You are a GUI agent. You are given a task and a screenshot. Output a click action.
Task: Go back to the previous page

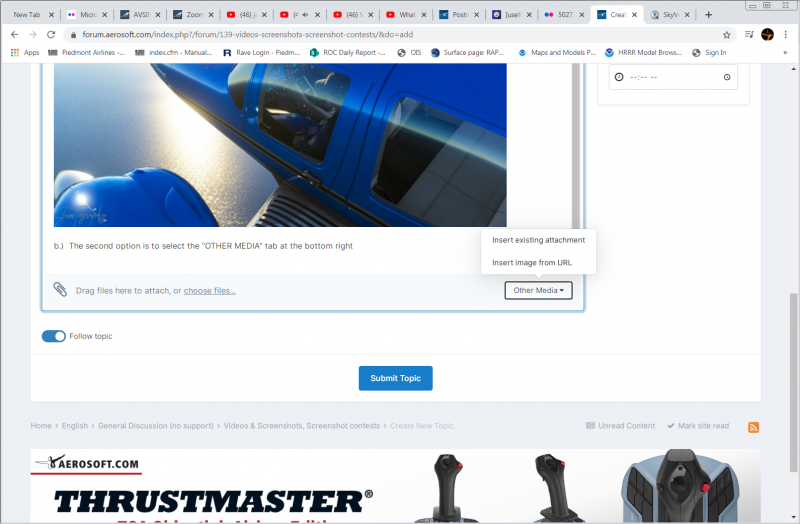click(14, 35)
